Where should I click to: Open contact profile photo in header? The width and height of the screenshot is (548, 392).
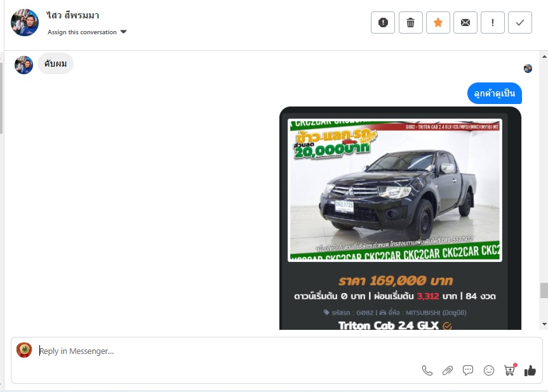coord(25,23)
